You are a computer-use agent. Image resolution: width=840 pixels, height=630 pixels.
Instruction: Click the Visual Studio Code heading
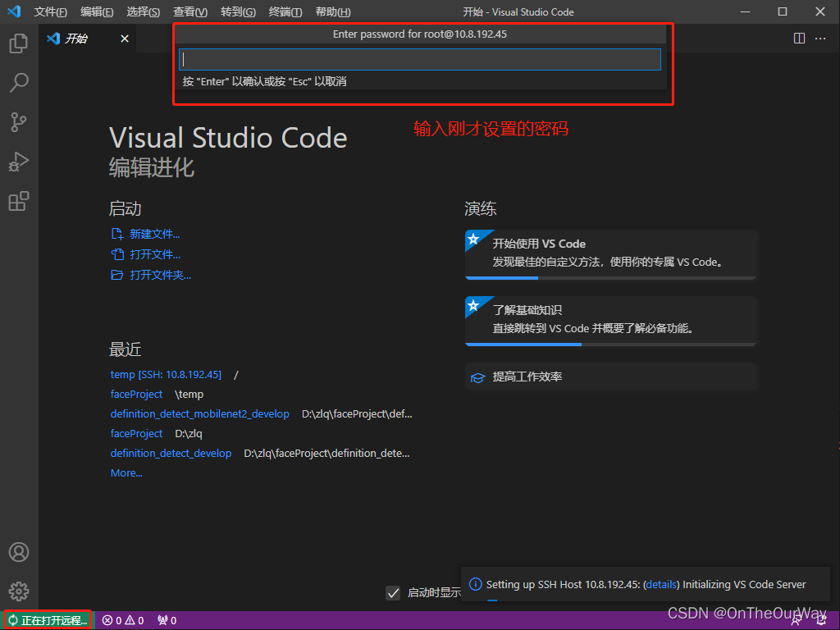pos(228,138)
